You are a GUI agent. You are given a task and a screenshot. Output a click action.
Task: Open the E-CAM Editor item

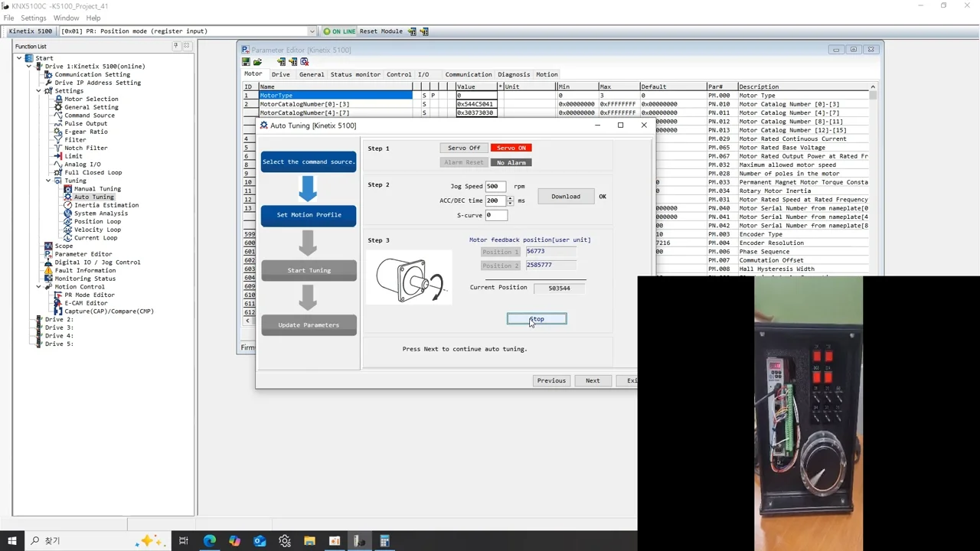(85, 303)
